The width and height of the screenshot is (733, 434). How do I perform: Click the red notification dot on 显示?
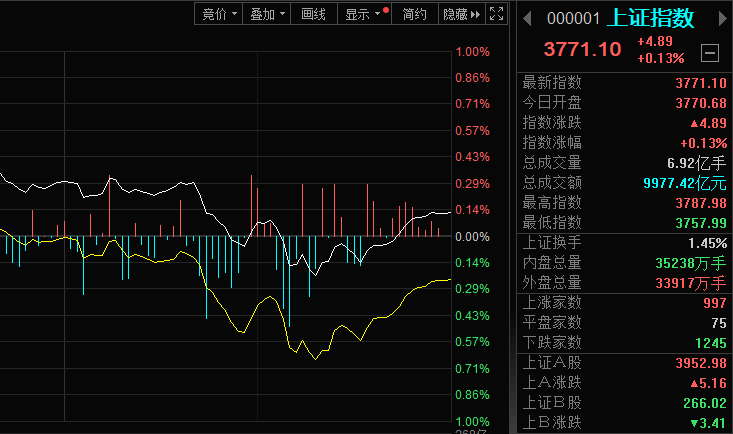pyautogui.click(x=386, y=10)
